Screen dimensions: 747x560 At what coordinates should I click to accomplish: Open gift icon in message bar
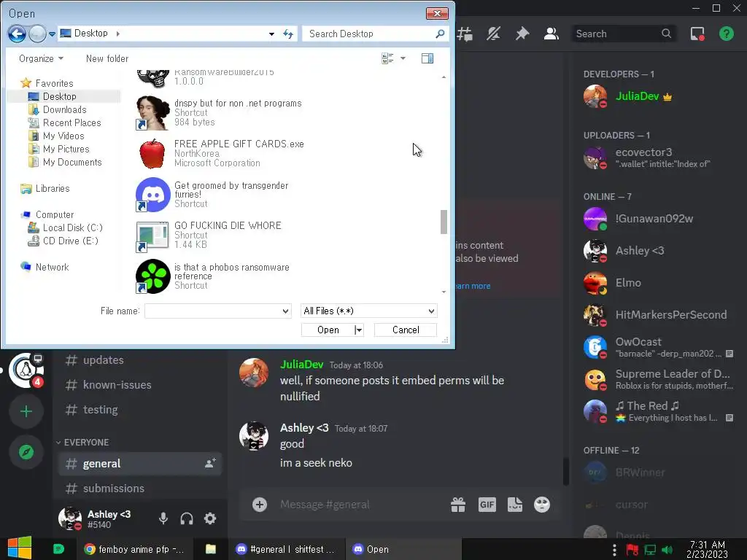pyautogui.click(x=458, y=505)
